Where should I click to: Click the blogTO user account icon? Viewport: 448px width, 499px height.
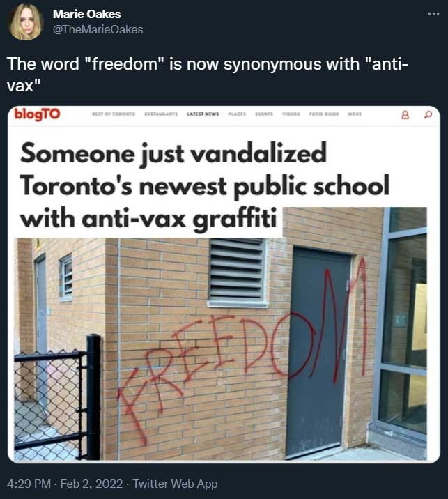[x=405, y=114]
